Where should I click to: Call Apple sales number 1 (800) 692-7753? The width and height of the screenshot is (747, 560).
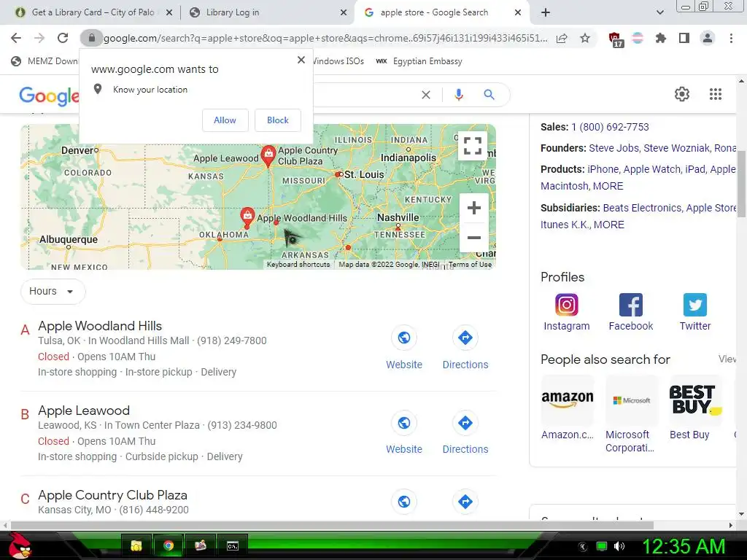(611, 127)
